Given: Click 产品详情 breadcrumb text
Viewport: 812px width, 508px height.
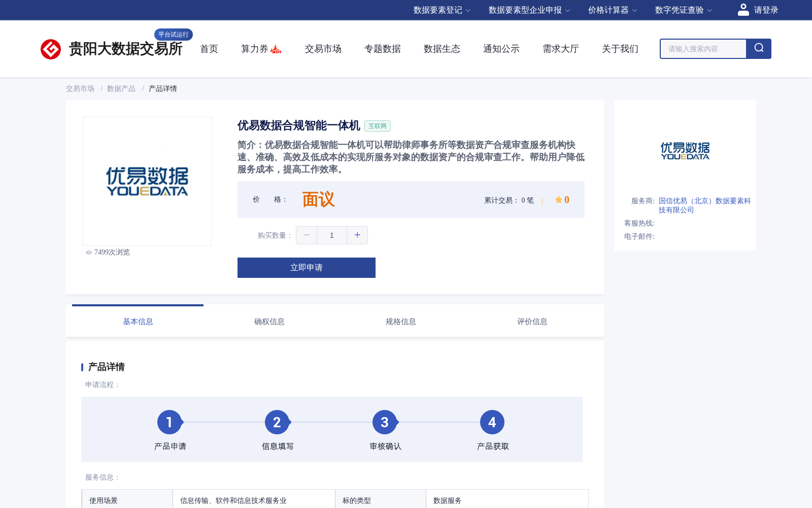Looking at the screenshot, I should pyautogui.click(x=163, y=89).
